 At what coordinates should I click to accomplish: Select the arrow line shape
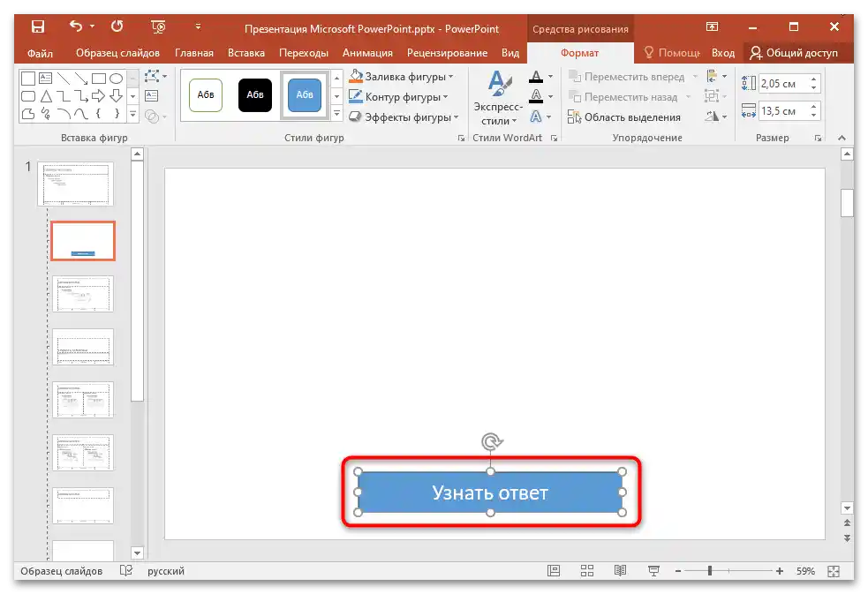[x=81, y=78]
